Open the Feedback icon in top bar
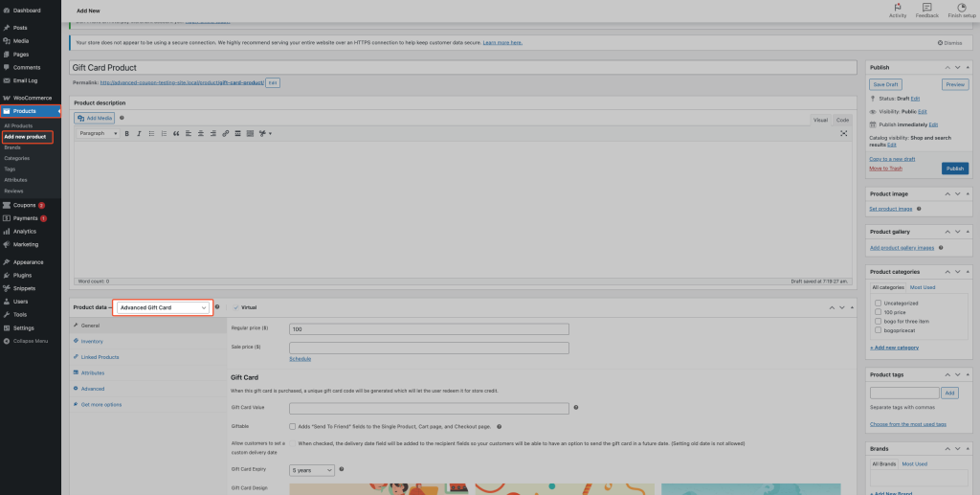Viewport: 980px width, 495px height. [926, 10]
